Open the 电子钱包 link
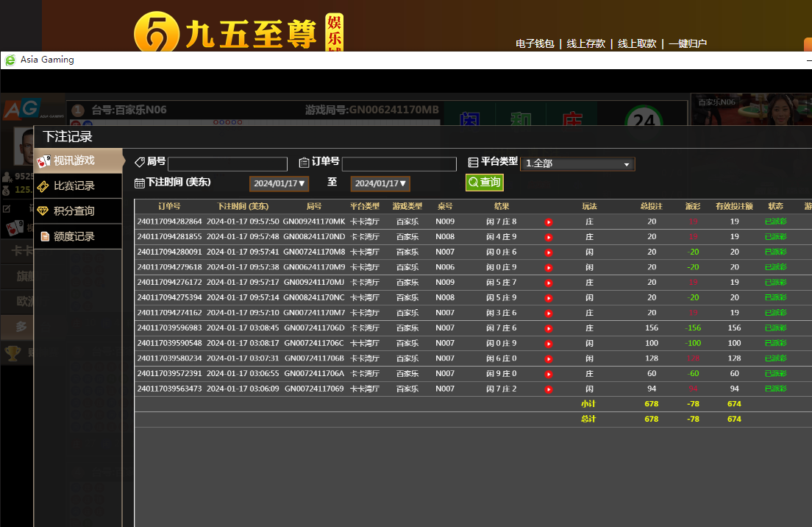This screenshot has width=812, height=527. pyautogui.click(x=535, y=43)
